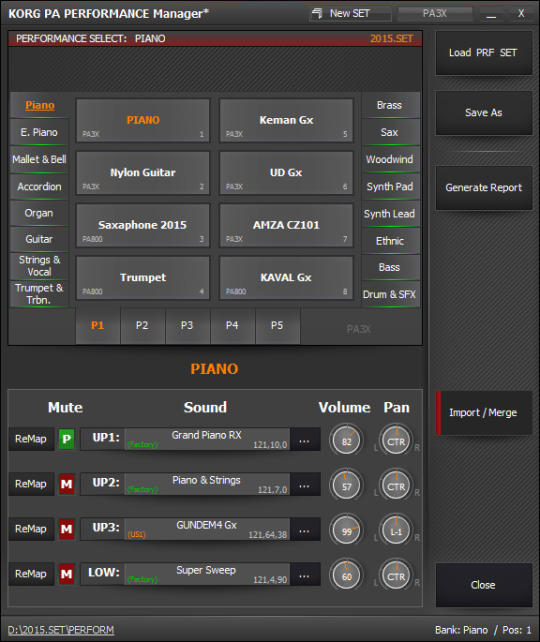Open the Drum & SFX bank
This screenshot has height=642, width=540.
pos(391,294)
